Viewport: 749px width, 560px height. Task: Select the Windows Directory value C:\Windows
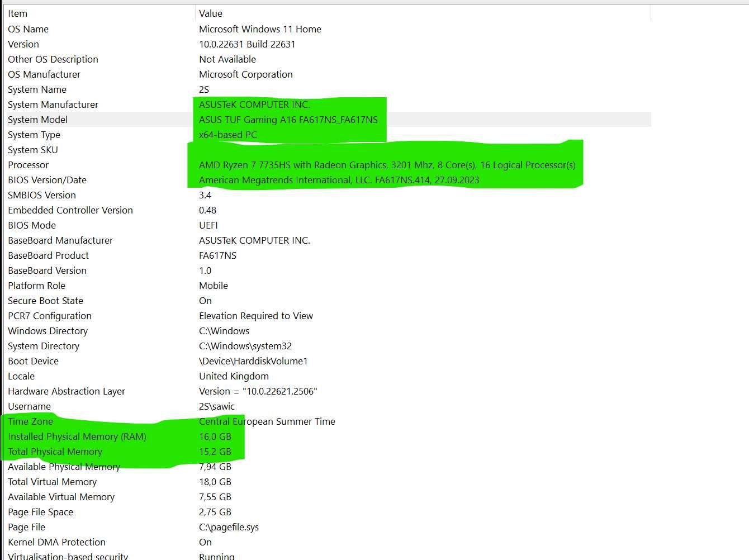coord(224,331)
